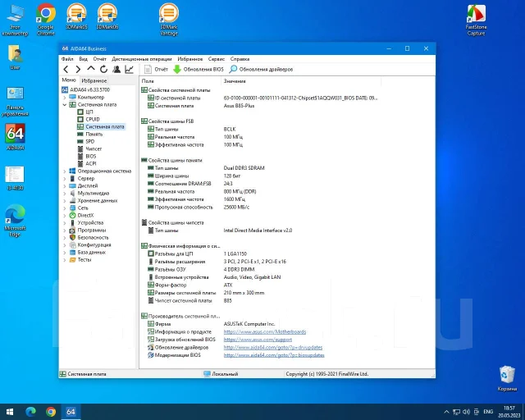Open the 3DMark Vantage desktop shortcut

pyautogui.click(x=169, y=20)
